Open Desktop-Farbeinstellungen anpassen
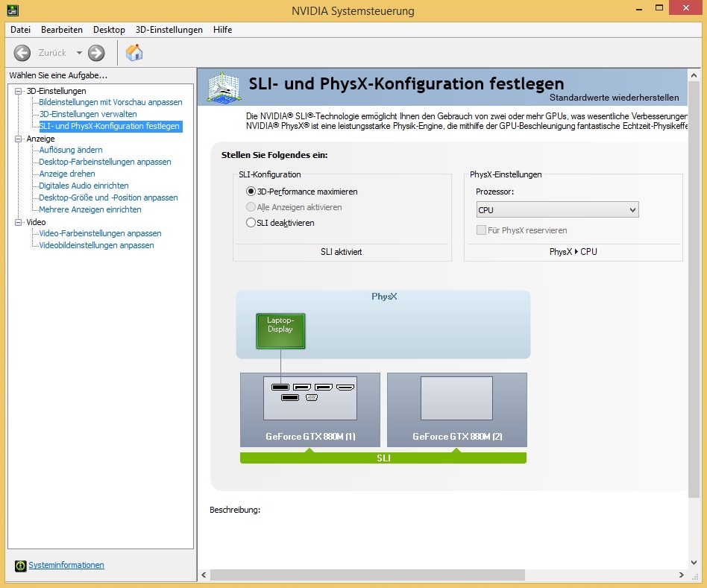Image resolution: width=707 pixels, height=588 pixels. pos(105,162)
